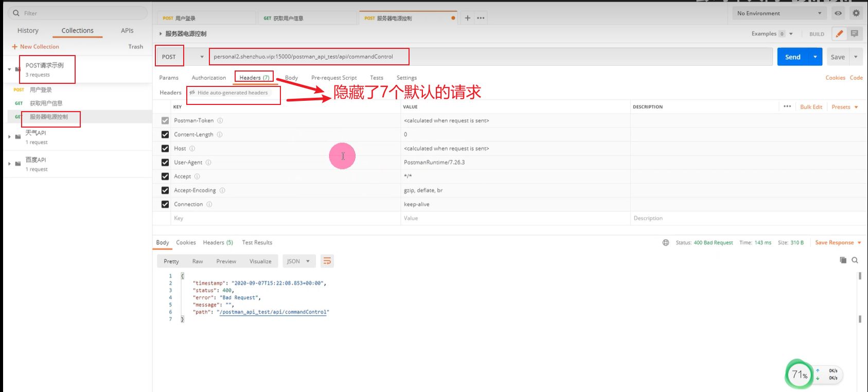
Task: Click the blue Send button
Action: click(792, 57)
